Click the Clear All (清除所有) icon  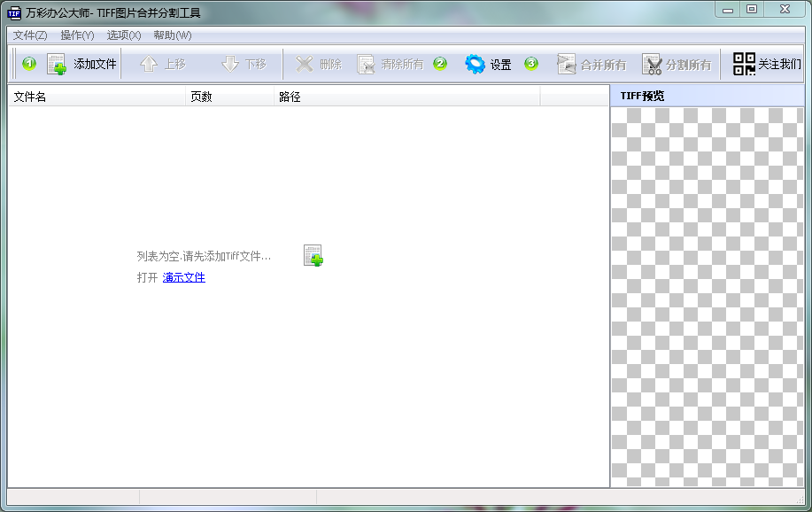point(366,65)
